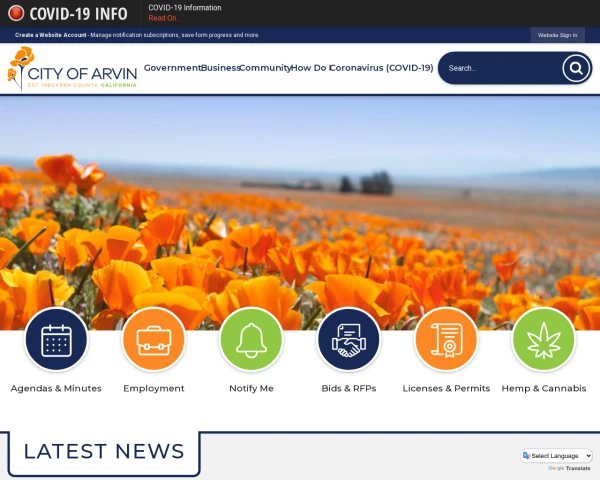
Task: Click the red COVID-19 alert dot icon
Action: pos(16,13)
